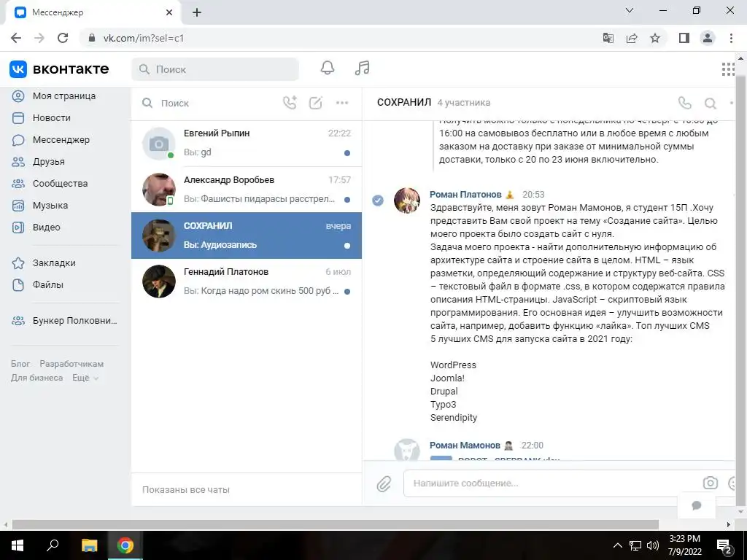Open the Chrome three-dot menu
This screenshot has width=747, height=560.
(731, 38)
